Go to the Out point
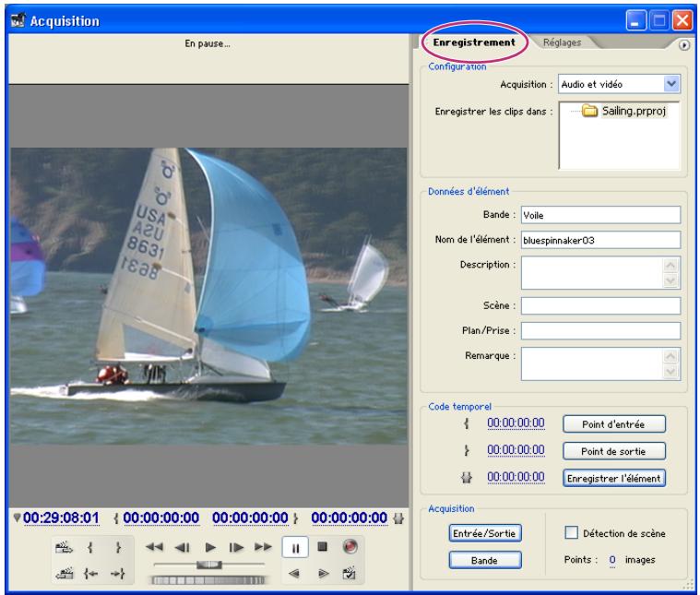This screenshot has height=595, width=700. click(117, 574)
